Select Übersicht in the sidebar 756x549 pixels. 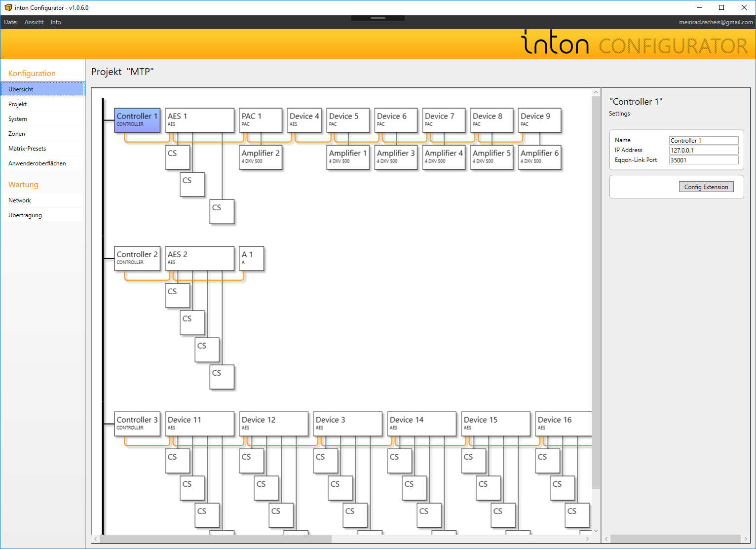(x=43, y=89)
